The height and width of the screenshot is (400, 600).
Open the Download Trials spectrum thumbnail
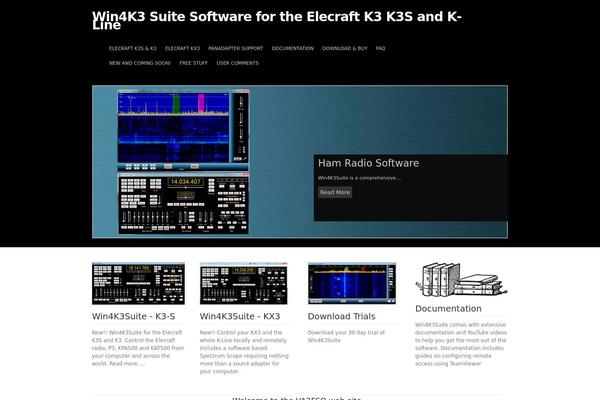click(x=352, y=283)
